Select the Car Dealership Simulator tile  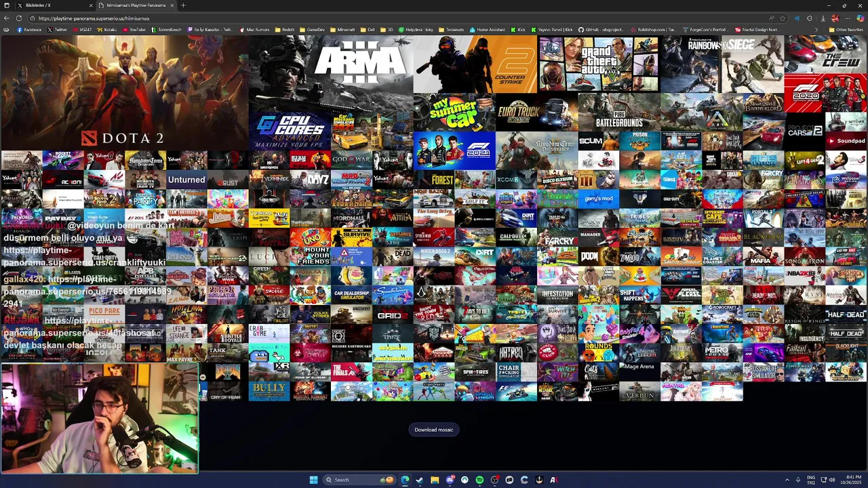tap(351, 295)
